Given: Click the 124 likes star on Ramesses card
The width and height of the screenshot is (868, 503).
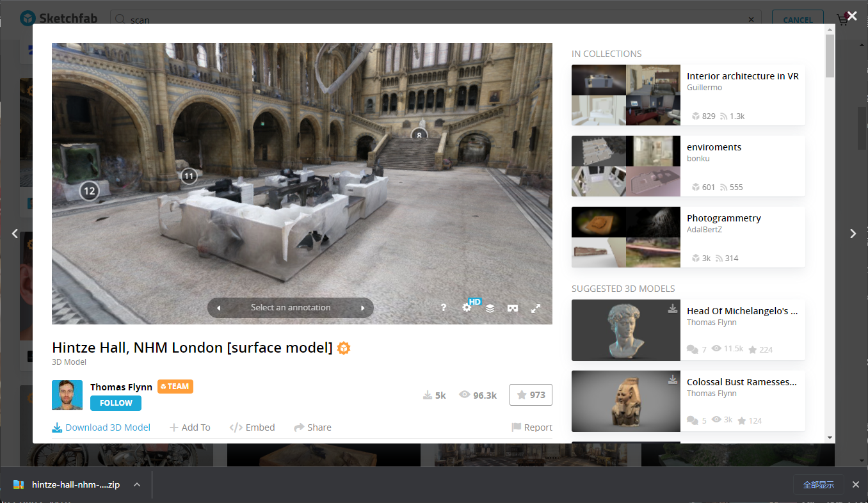Looking at the screenshot, I should click(750, 420).
